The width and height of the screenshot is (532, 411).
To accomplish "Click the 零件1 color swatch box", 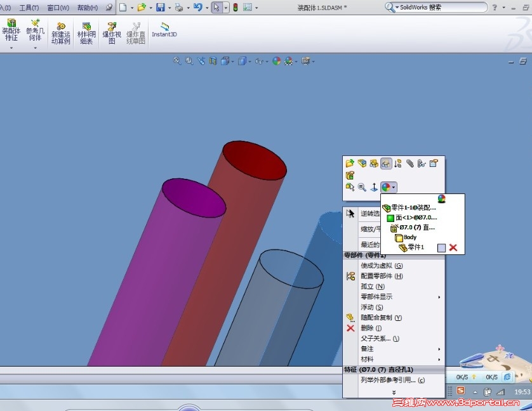I will (441, 248).
